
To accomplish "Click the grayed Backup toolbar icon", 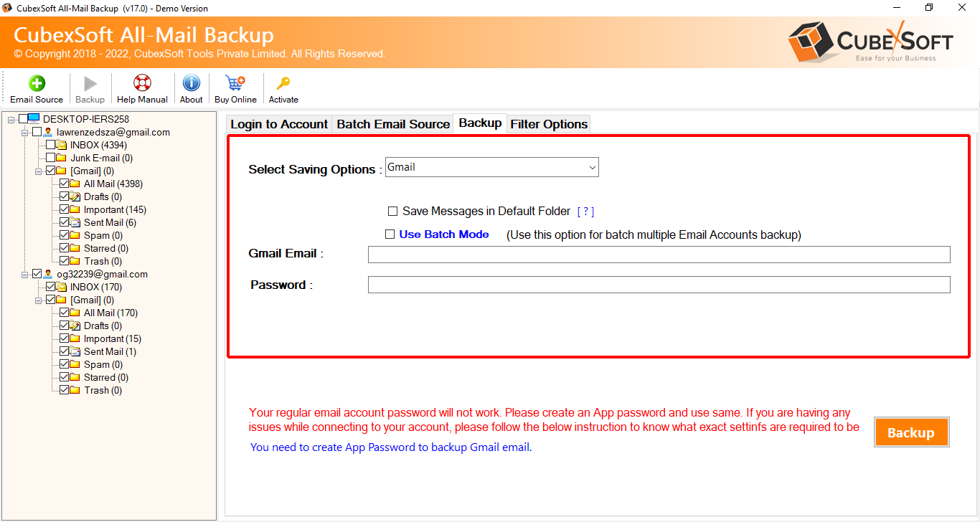I will [90, 84].
